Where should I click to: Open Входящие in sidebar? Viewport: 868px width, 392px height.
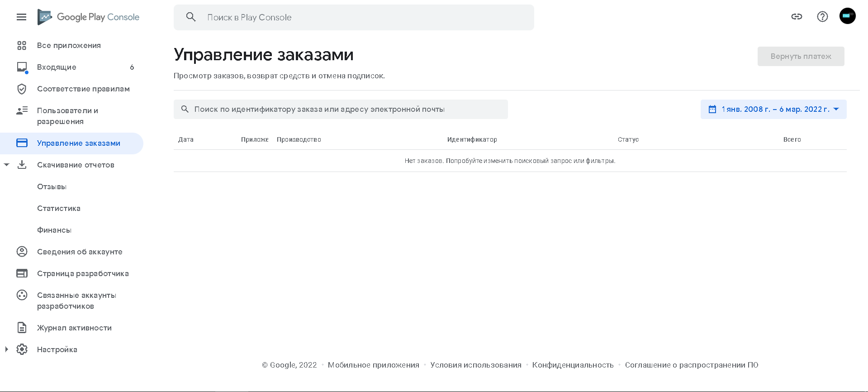pyautogui.click(x=57, y=67)
